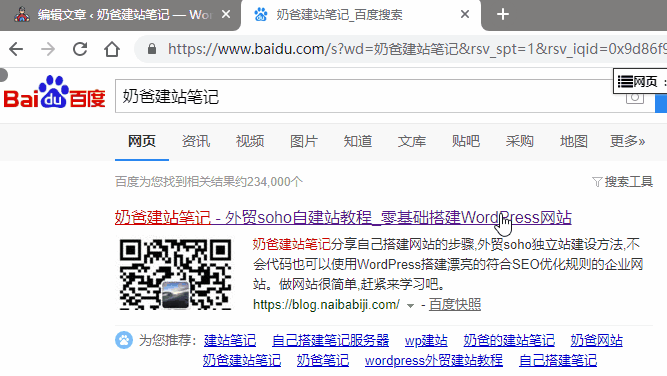Click the camera image-search icon
This screenshot has height=376, width=667.
(x=634, y=98)
